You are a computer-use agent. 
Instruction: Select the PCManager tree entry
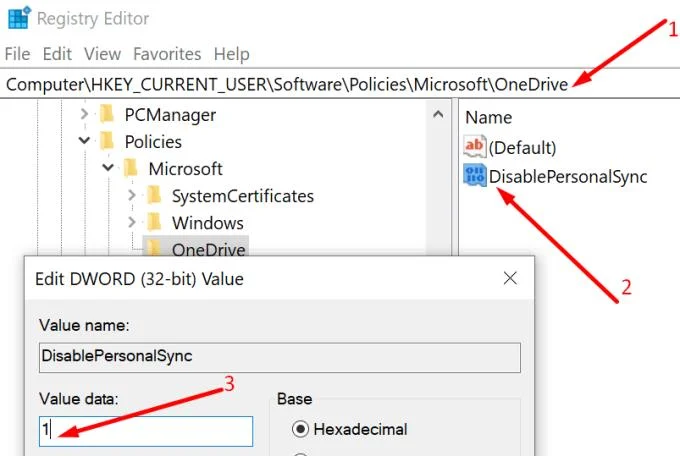coord(170,115)
